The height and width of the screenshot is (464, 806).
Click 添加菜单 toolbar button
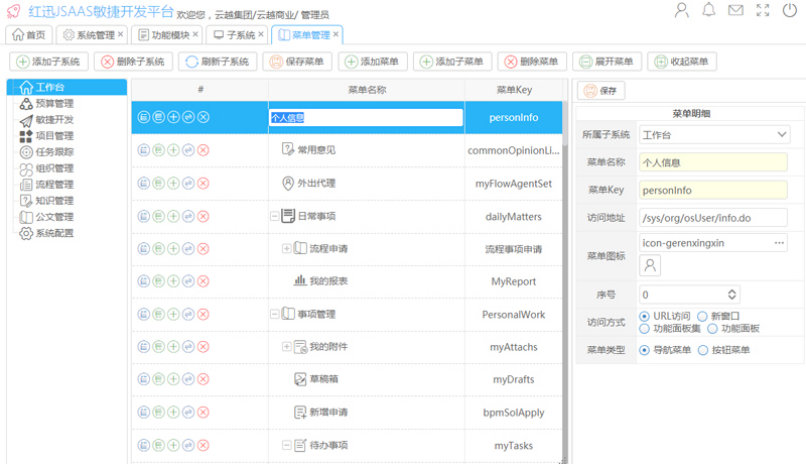pyautogui.click(x=373, y=62)
